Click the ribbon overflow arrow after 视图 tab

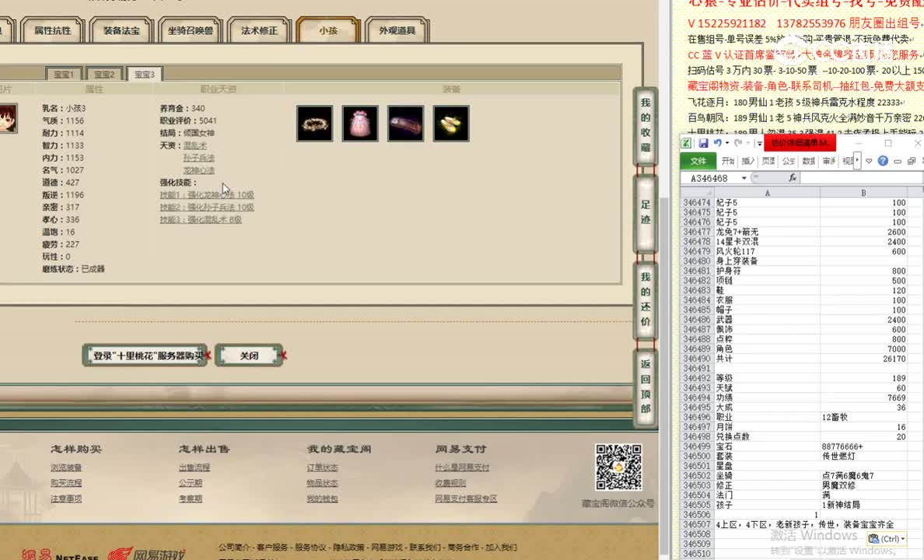856,160
